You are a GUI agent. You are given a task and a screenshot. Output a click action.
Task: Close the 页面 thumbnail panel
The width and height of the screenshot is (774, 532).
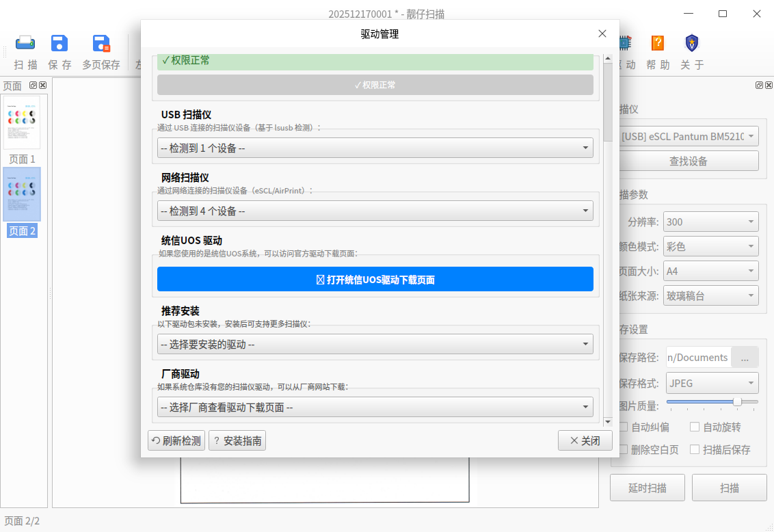click(x=43, y=85)
